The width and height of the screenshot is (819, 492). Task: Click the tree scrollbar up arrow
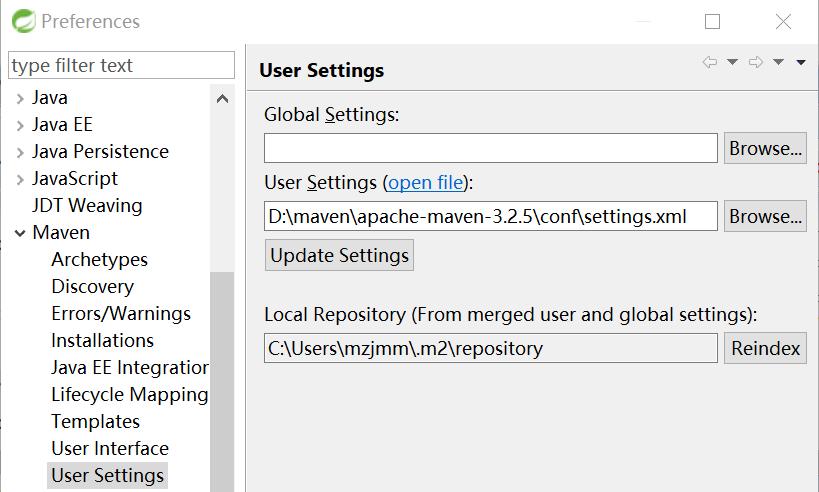(223, 99)
